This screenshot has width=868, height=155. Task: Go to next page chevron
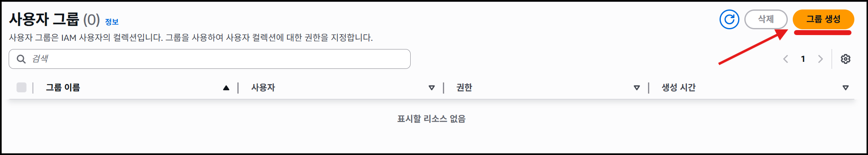click(820, 59)
